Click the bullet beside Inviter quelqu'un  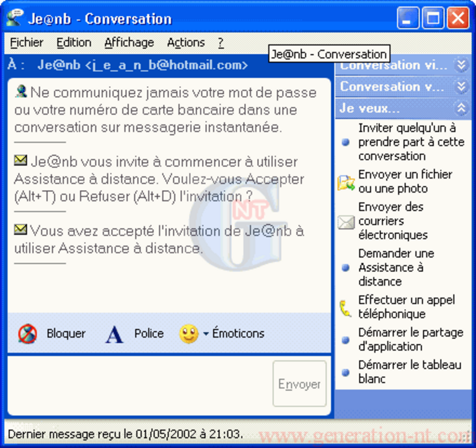point(345,142)
